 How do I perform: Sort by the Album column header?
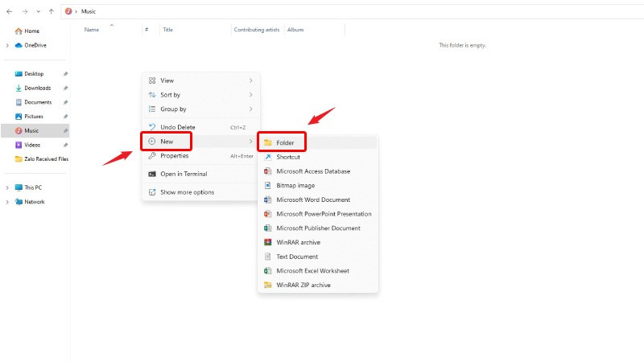295,30
